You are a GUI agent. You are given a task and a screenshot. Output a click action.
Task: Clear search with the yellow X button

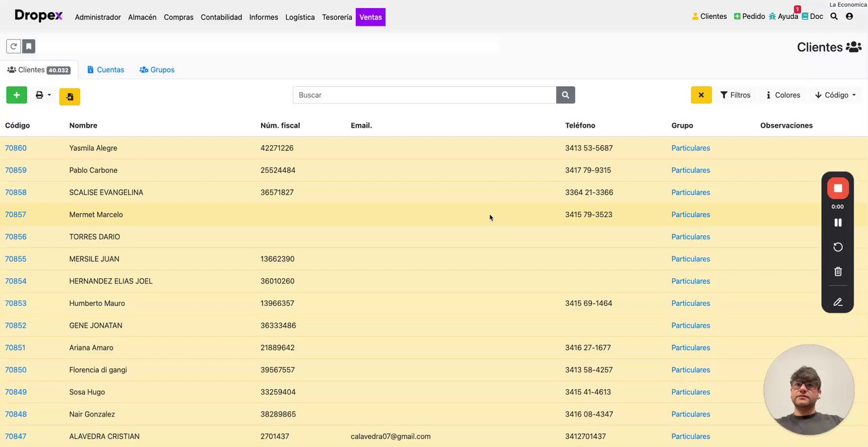701,95
